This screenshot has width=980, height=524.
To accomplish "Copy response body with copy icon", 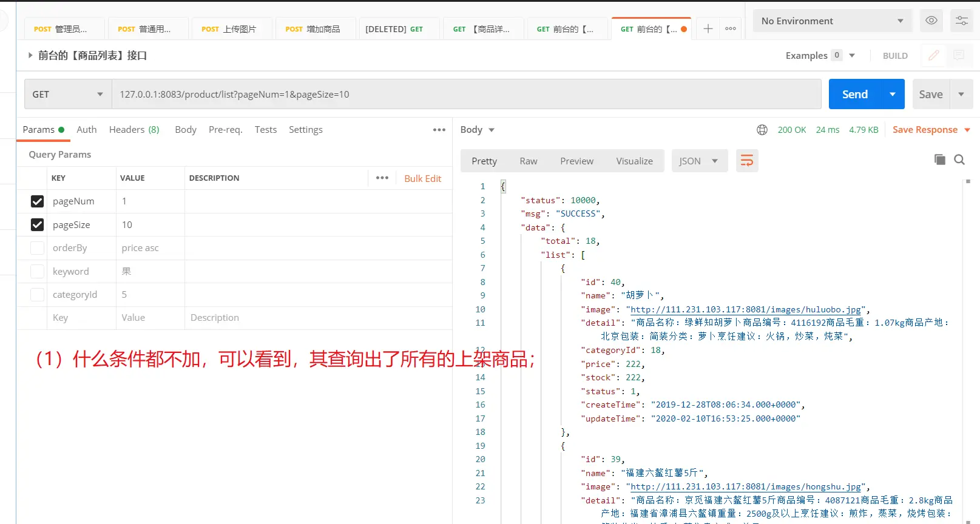I will (x=939, y=160).
